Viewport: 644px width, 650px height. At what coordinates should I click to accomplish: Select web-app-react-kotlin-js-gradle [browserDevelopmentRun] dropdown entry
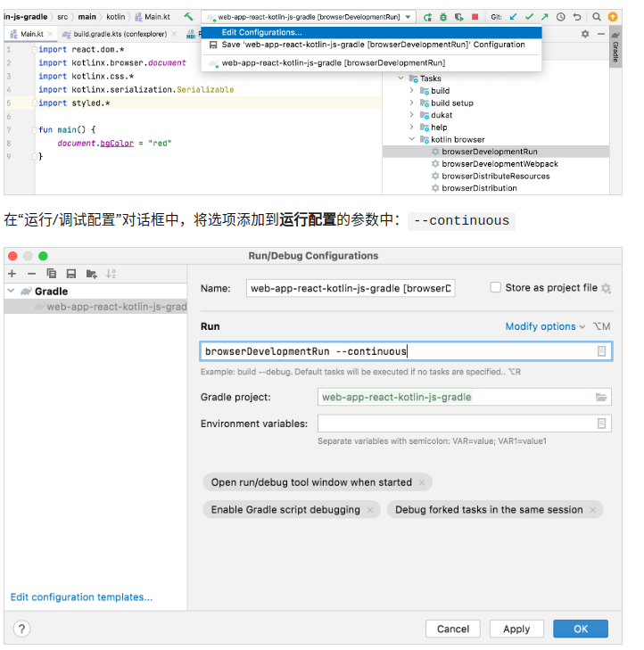(x=372, y=63)
